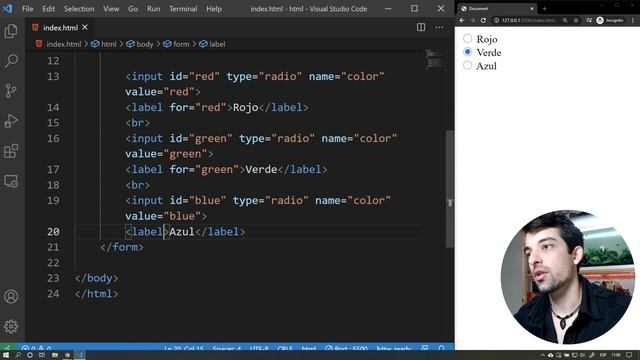Image resolution: width=640 pixels, height=360 pixels.
Task: Open the Extensions view
Action: [x=11, y=151]
